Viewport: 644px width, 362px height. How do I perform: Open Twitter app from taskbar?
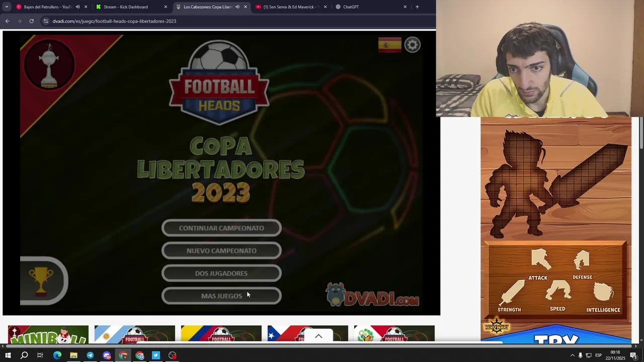156,355
